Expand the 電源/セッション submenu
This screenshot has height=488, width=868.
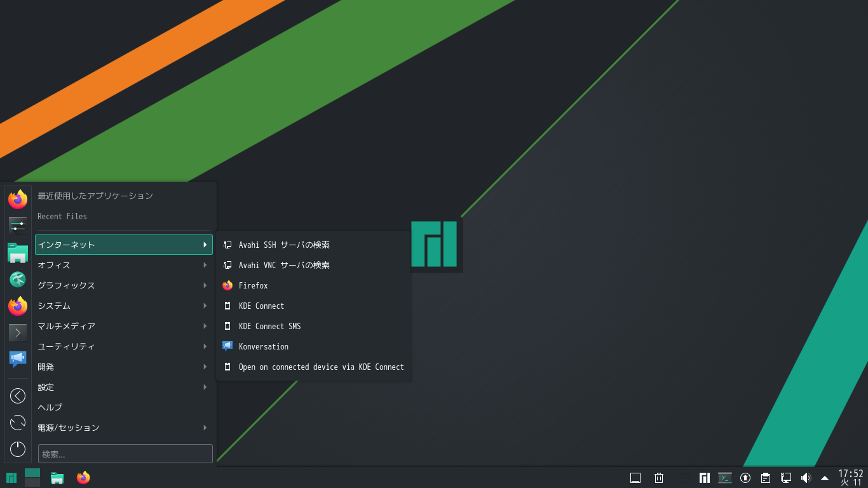[124, 428]
